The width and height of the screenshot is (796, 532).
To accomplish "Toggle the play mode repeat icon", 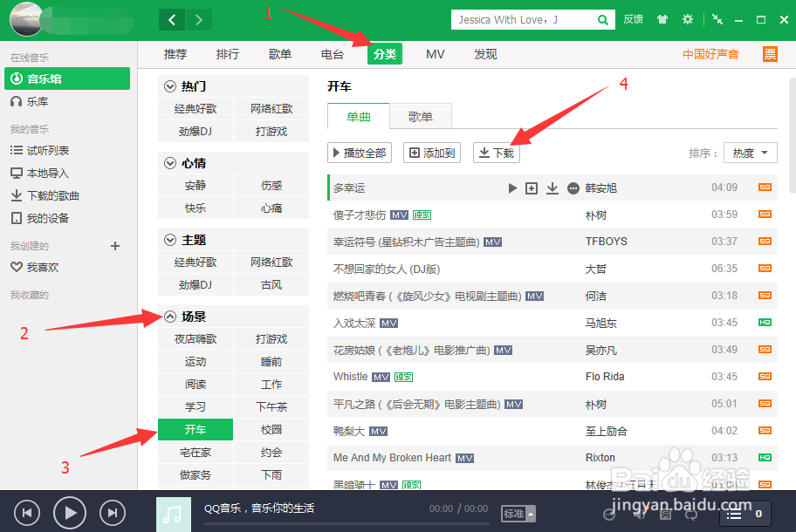I will point(691,514).
